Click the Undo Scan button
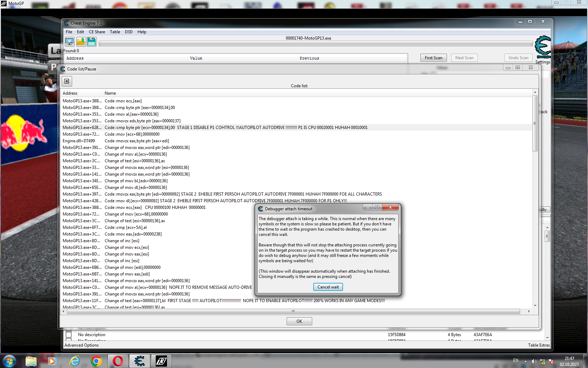The image size is (588, 368). (518, 58)
